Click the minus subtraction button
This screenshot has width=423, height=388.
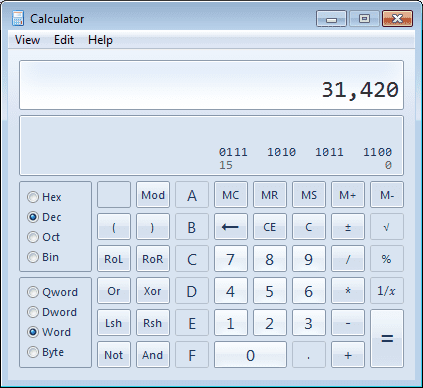click(348, 323)
